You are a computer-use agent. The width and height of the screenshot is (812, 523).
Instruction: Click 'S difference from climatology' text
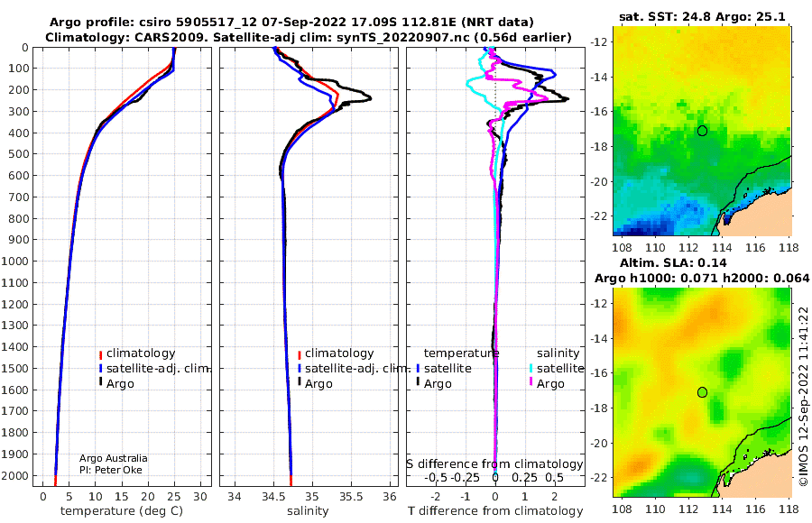pos(495,463)
